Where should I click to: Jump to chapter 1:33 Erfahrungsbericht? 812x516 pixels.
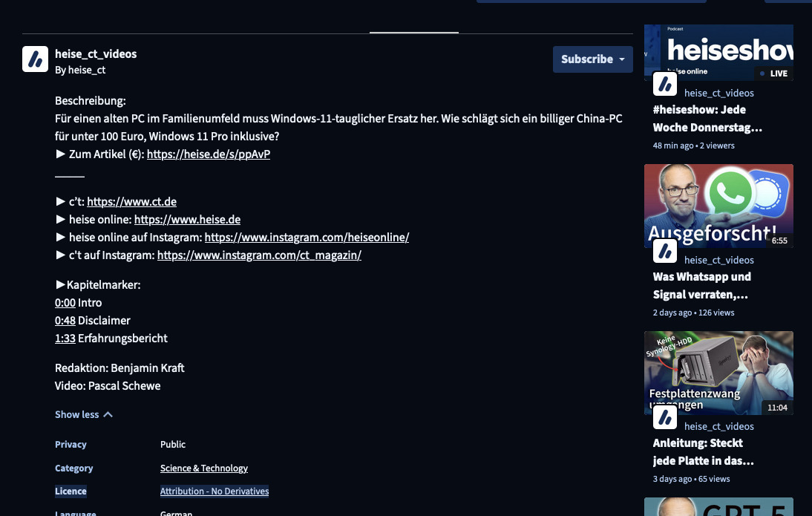coord(65,339)
